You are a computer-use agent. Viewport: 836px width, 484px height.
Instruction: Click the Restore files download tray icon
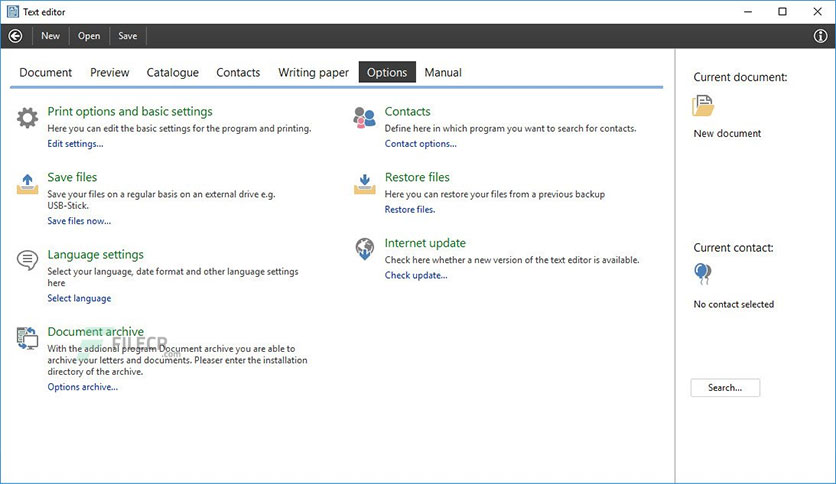(365, 184)
